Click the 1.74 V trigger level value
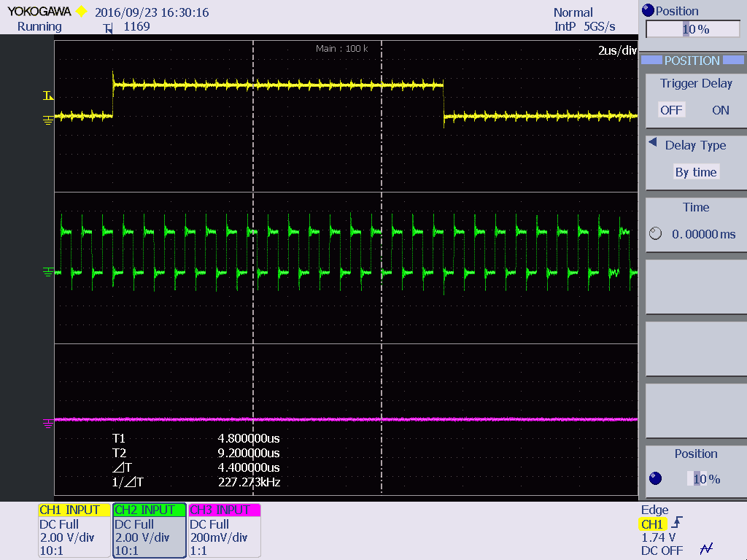The height and width of the screenshot is (560, 747). pos(659,537)
